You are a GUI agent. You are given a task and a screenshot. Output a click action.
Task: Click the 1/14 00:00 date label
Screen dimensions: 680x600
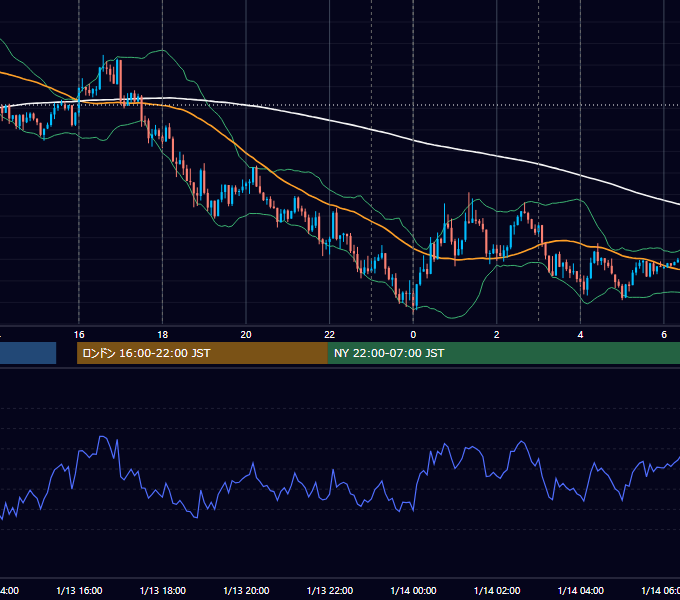[413, 591]
